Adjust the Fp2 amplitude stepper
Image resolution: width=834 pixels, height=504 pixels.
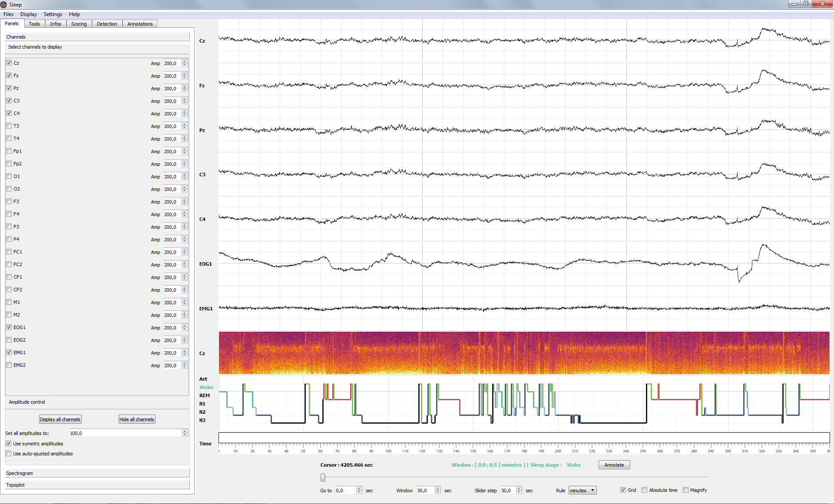(x=185, y=164)
